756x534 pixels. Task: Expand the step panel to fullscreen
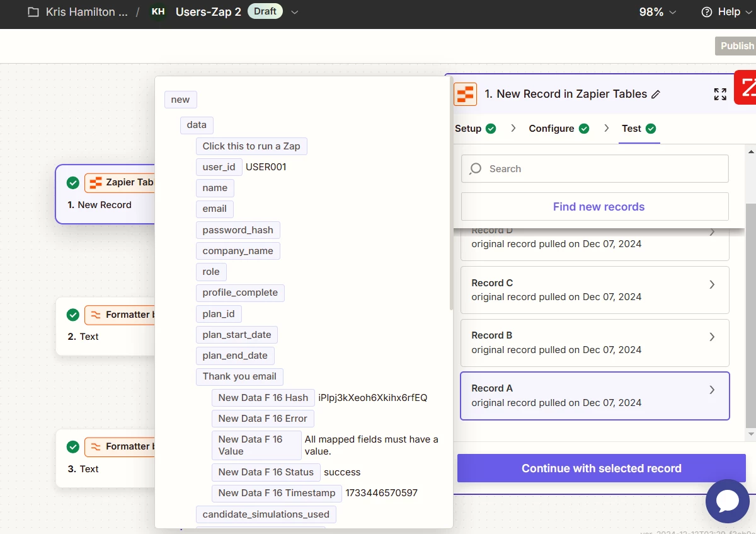coord(720,94)
